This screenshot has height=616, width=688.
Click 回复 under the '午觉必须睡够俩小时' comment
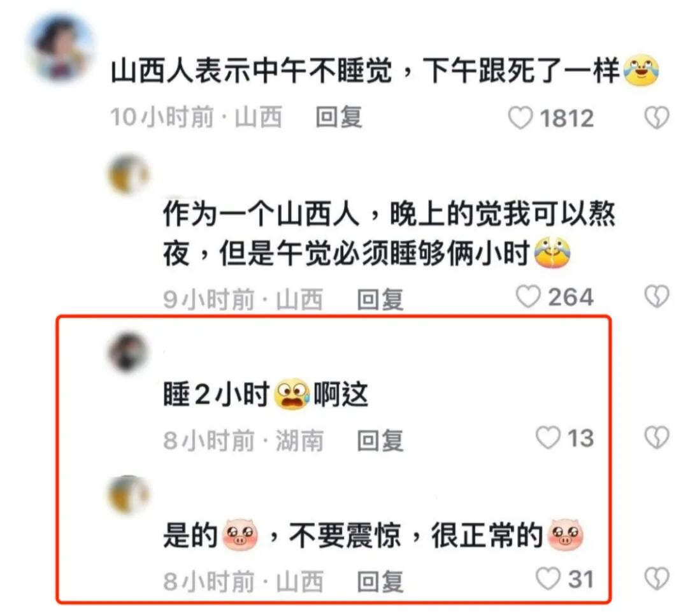point(380,299)
